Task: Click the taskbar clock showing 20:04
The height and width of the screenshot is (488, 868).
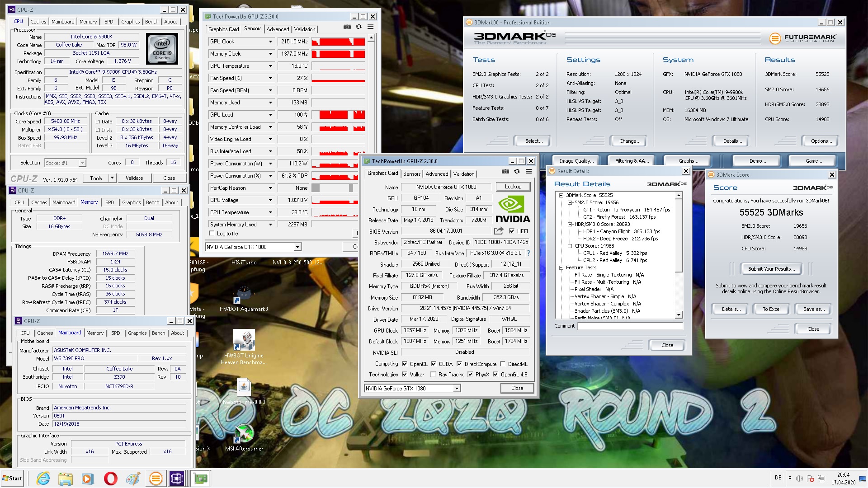Action: pyautogui.click(x=843, y=479)
